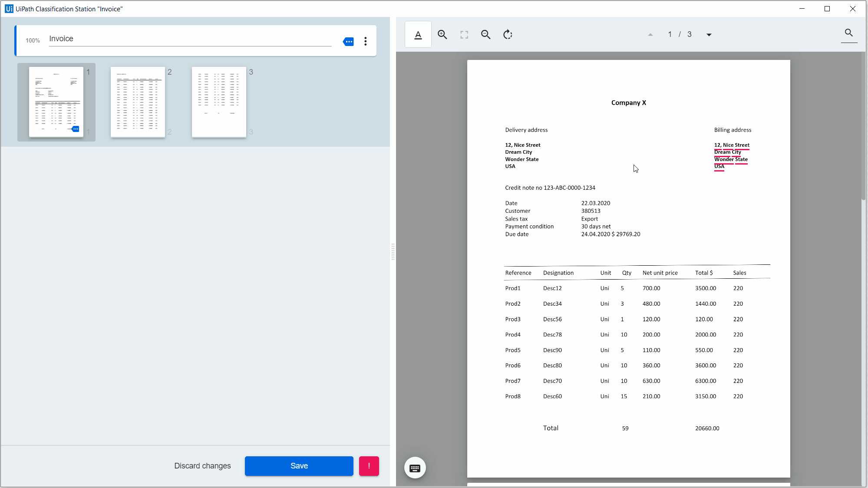
Task: Click highlighted 'Wonder State' in billing address
Action: click(x=731, y=159)
